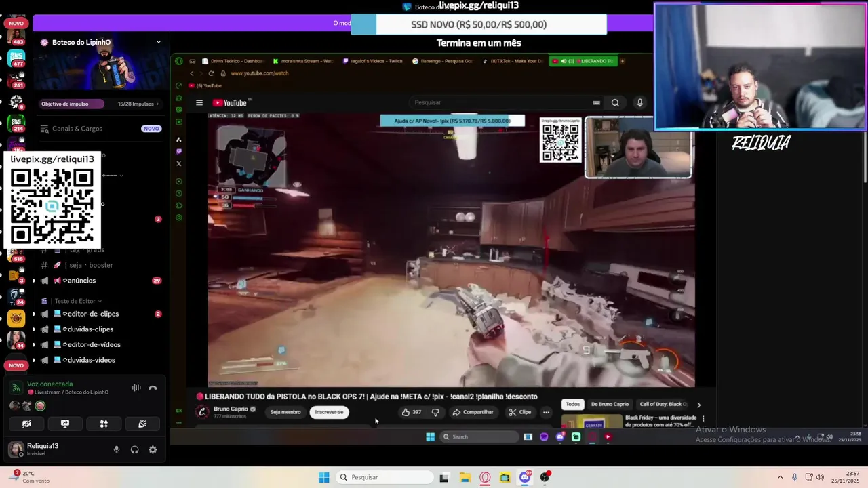The width and height of the screenshot is (868, 488).
Task: Click the Inscrever-se subscribe button
Action: [330, 412]
